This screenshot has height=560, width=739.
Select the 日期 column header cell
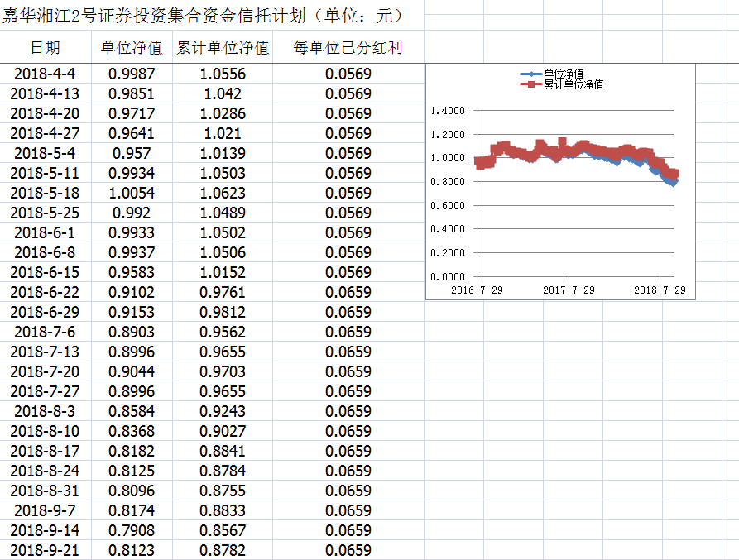46,47
